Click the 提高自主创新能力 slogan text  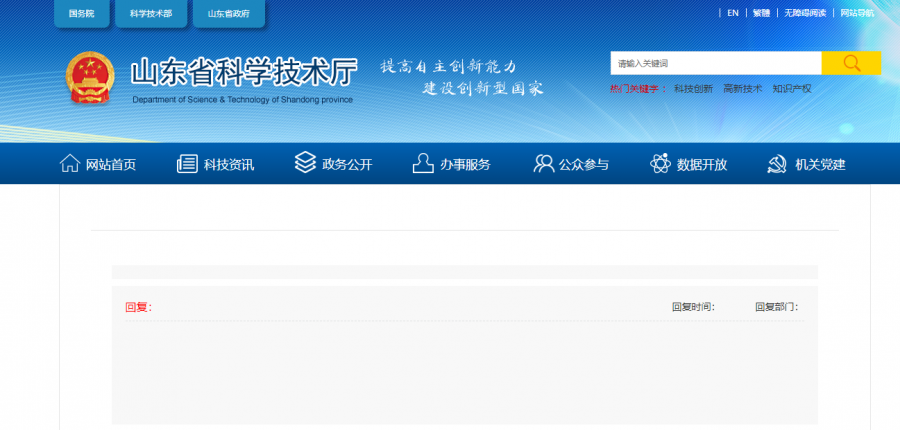coord(449,67)
